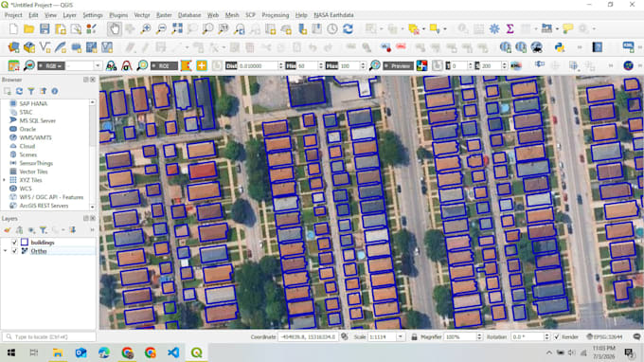Toggle the Render checkbox in status bar

(x=557, y=337)
